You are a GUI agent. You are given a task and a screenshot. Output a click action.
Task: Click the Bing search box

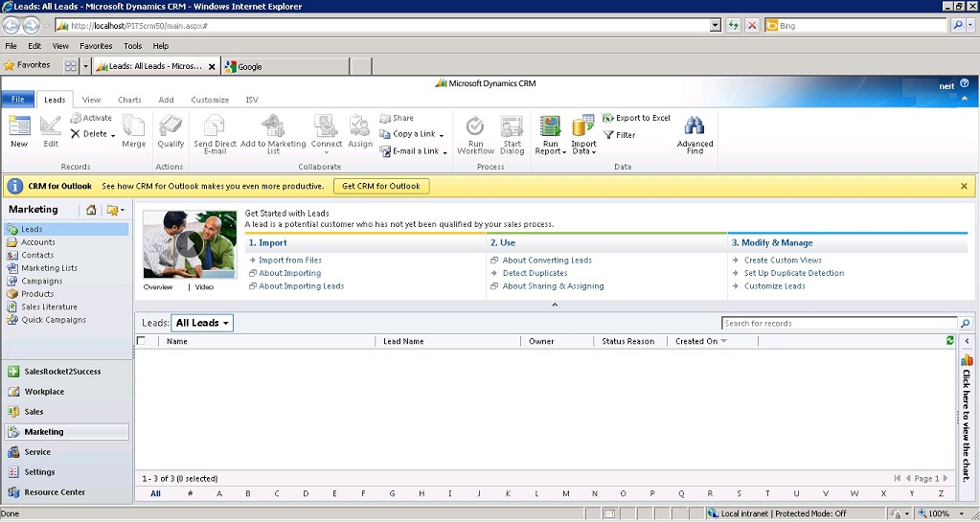855,26
